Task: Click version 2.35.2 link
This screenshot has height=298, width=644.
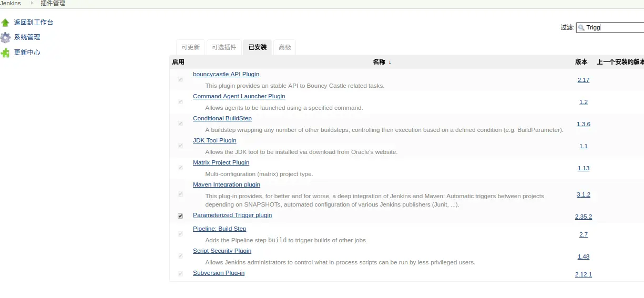Action: (584, 217)
